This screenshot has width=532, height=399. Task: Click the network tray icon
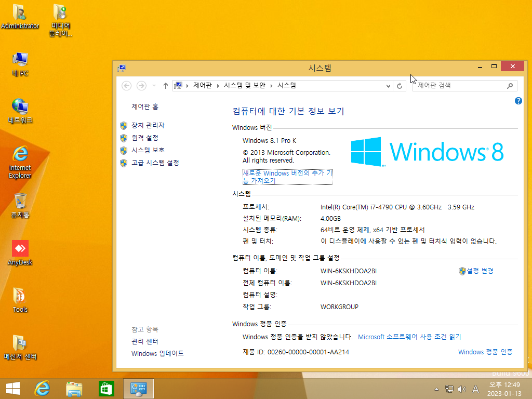449,389
